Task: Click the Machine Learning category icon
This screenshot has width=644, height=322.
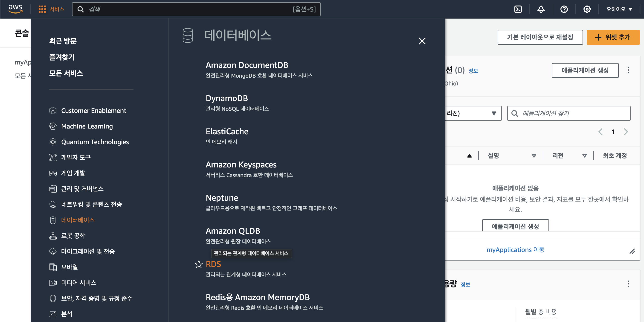Action: (53, 126)
